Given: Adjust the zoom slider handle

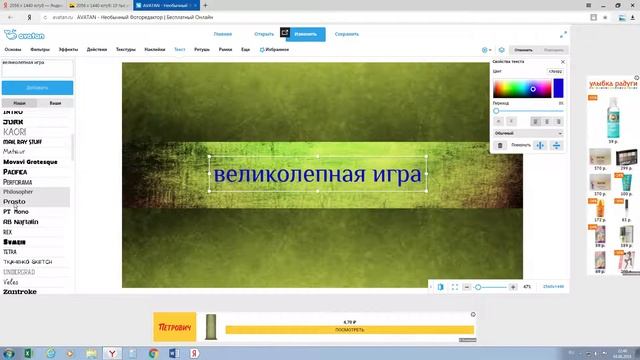Looking at the screenshot, I should 478,287.
